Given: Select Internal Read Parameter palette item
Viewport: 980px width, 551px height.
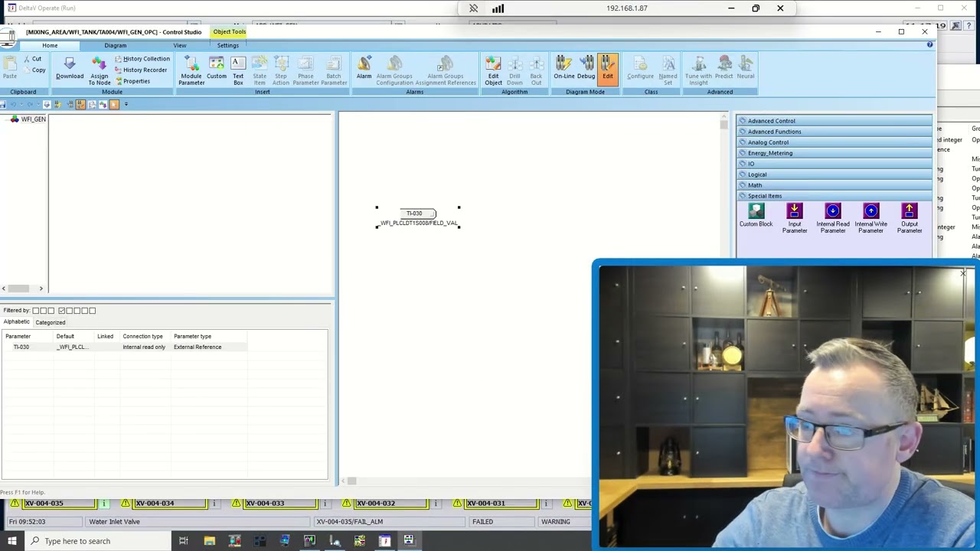Looking at the screenshot, I should click(x=832, y=218).
